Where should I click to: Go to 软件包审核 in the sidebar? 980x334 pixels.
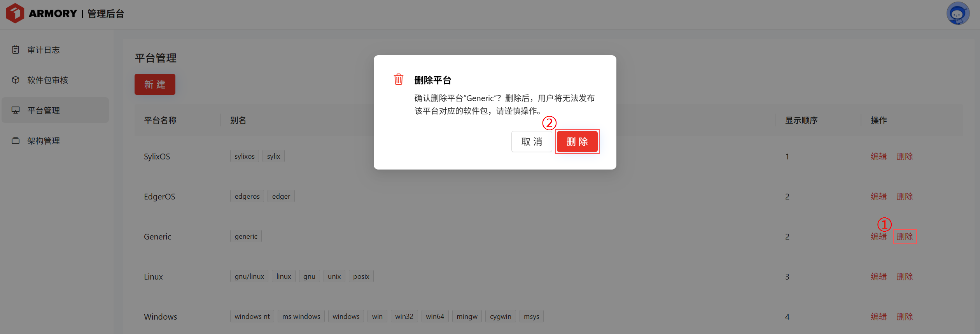tap(47, 80)
